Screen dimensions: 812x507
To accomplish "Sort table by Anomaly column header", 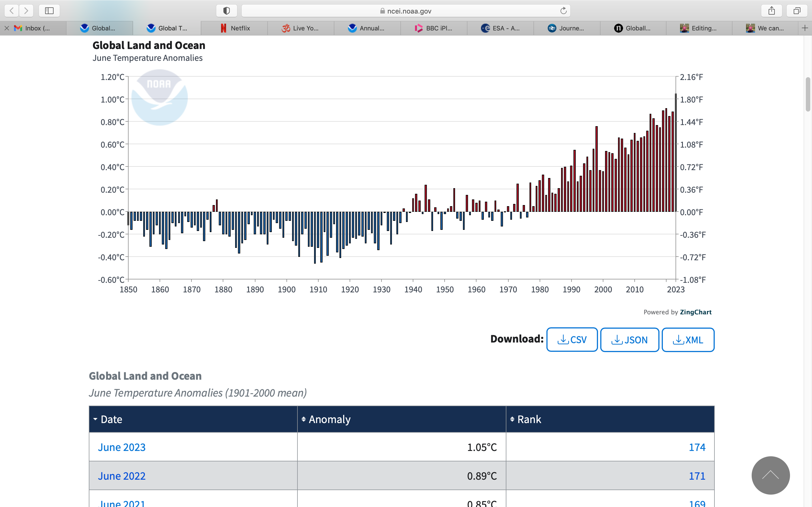I will 330,419.
